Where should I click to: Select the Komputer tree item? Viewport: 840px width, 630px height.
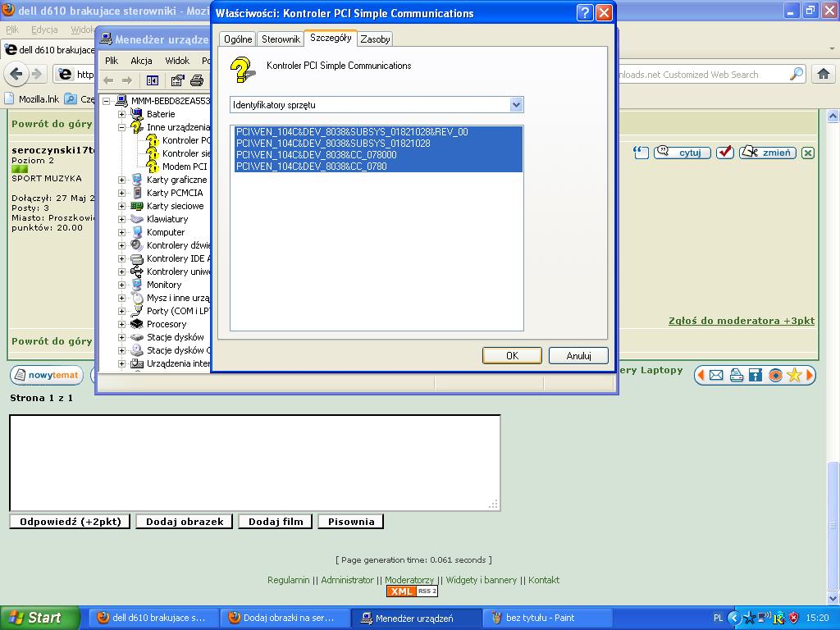[166, 232]
